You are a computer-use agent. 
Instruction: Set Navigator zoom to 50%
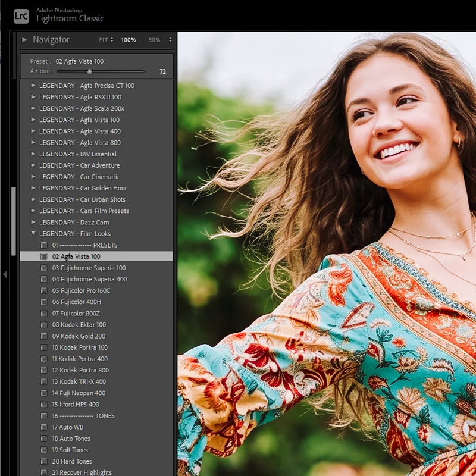pos(154,40)
